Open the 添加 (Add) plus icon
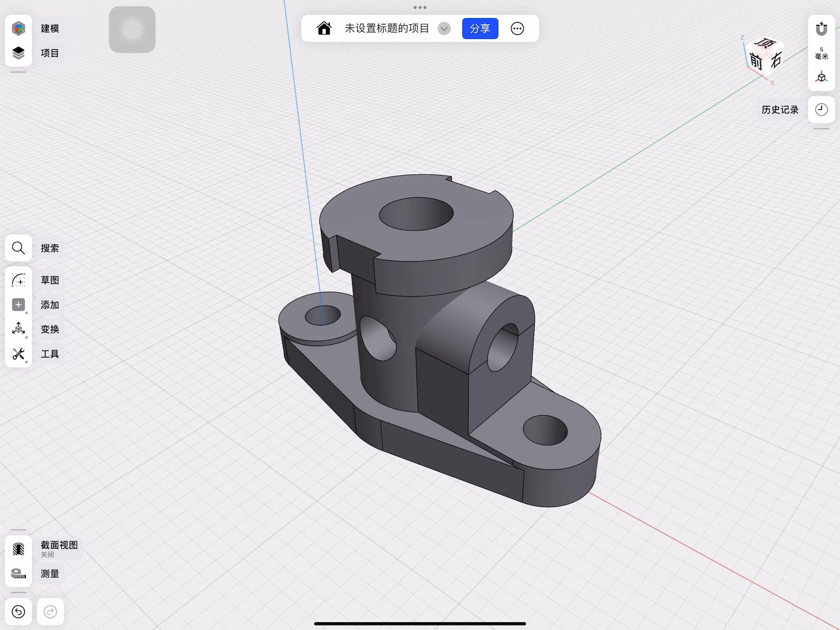This screenshot has height=630, width=840. tap(18, 304)
